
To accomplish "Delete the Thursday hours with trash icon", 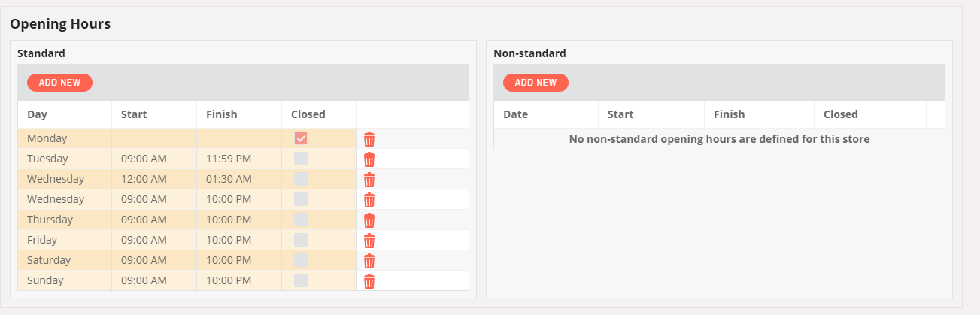I will tap(369, 220).
